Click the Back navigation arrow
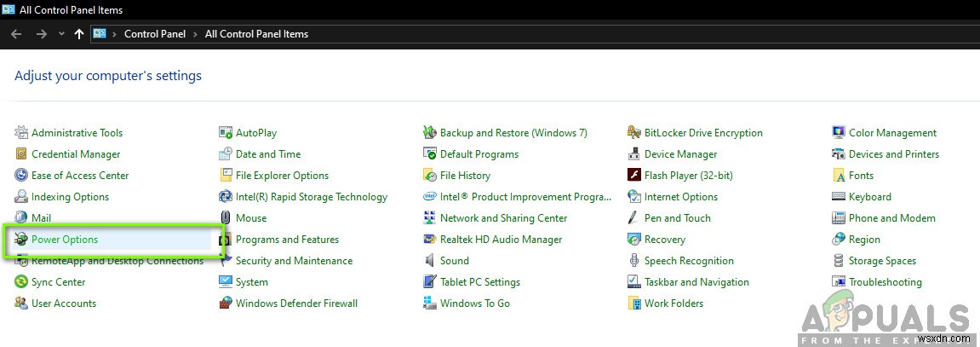 pos(16,34)
